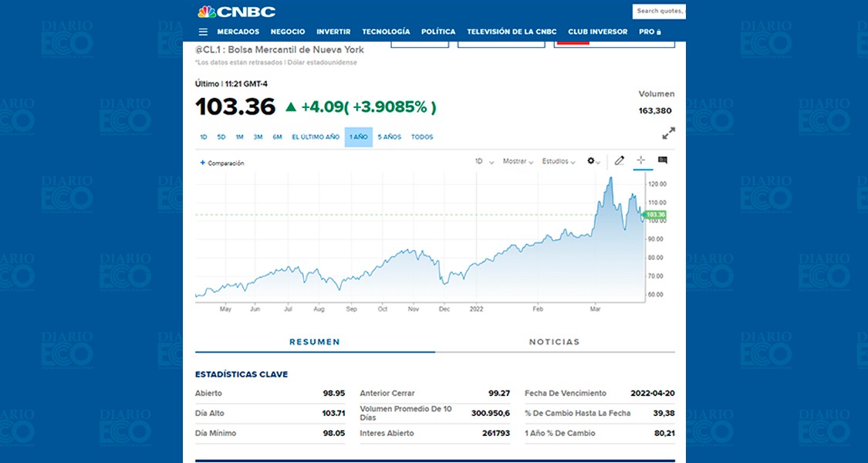Open the hamburger navigation menu
This screenshot has height=463, width=868.
(203, 32)
